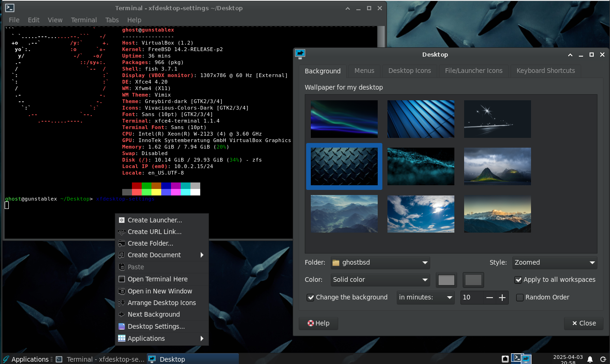
Task: Click the Create Launcher icon in context menu
Action: tap(122, 220)
